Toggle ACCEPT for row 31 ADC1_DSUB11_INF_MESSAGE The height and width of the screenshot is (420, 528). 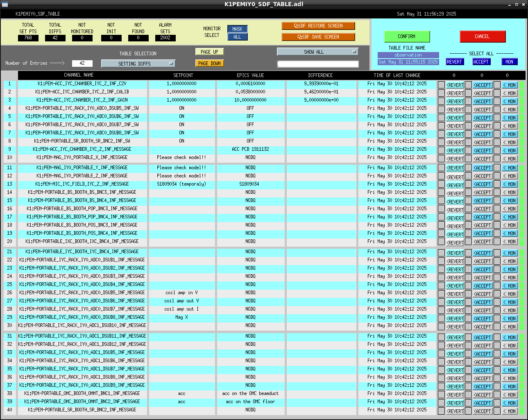tap(483, 338)
